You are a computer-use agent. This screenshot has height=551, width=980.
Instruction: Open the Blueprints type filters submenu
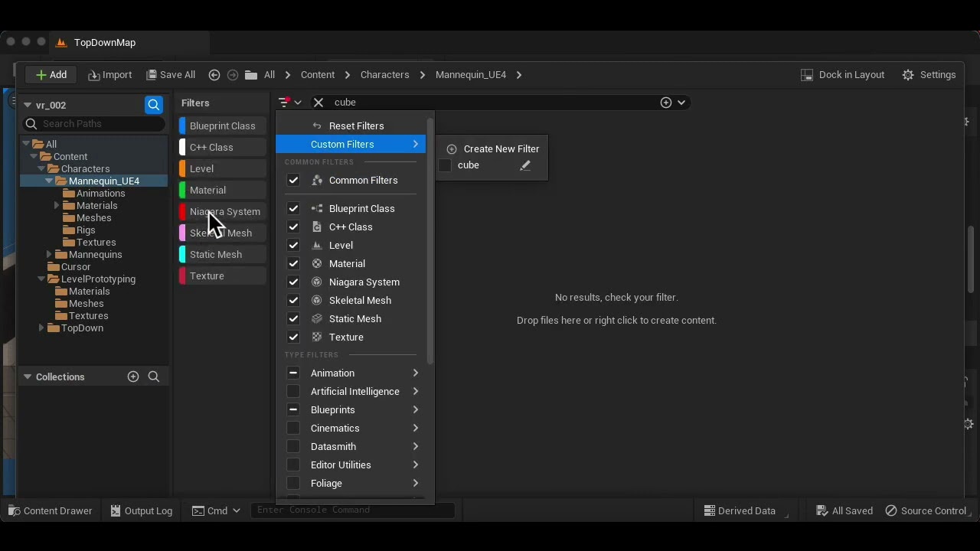[351, 409]
